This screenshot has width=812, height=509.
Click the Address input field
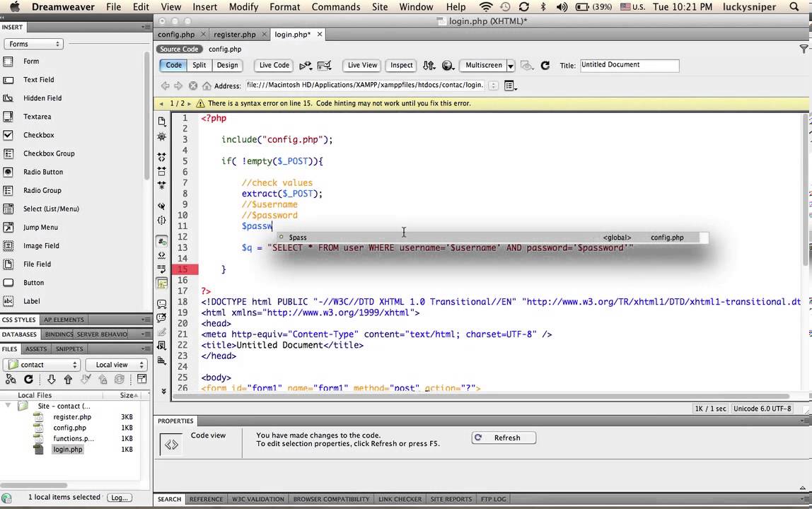(x=365, y=86)
